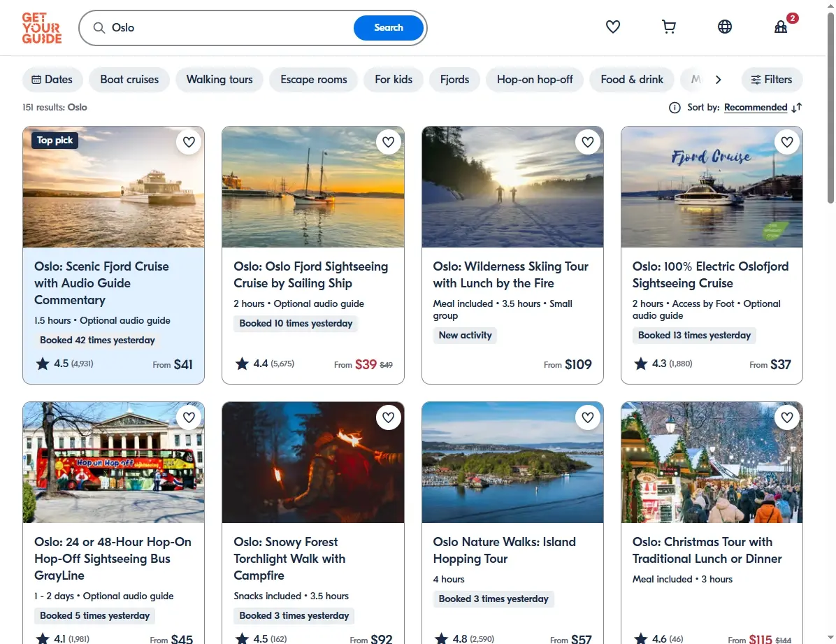This screenshot has width=836, height=644.
Task: Click the Booked 10 times yesterday label
Action: pos(296,323)
